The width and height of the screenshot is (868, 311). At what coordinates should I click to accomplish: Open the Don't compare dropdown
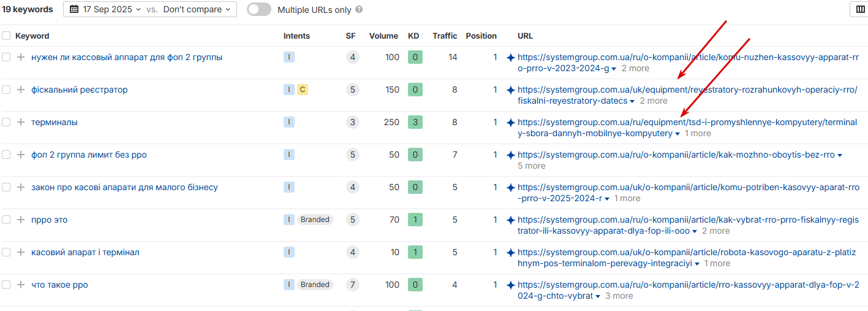[x=197, y=9]
